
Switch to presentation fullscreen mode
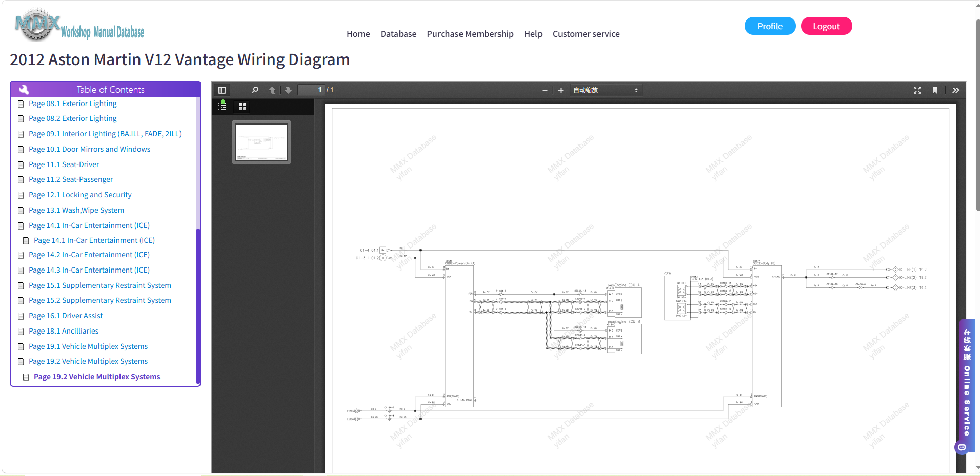pyautogui.click(x=917, y=90)
